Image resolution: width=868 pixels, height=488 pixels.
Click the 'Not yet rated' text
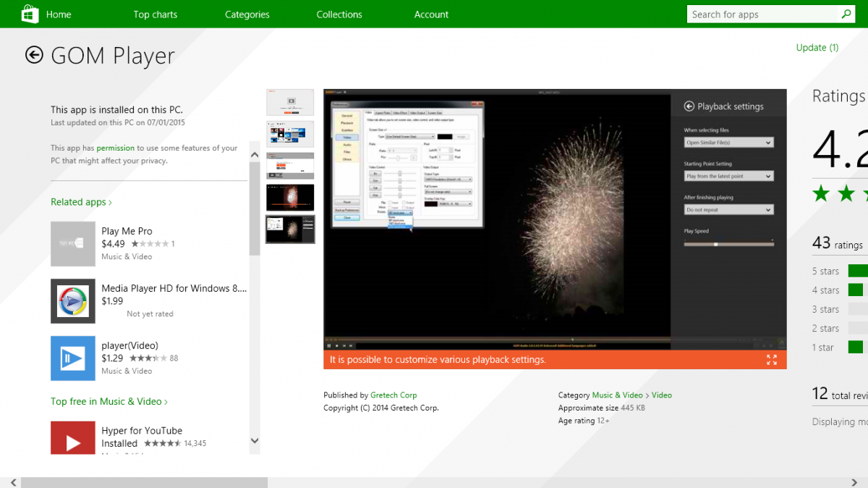pyautogui.click(x=150, y=314)
